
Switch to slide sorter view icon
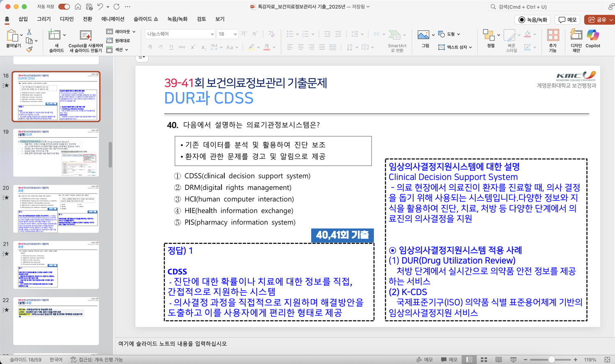[484, 359]
